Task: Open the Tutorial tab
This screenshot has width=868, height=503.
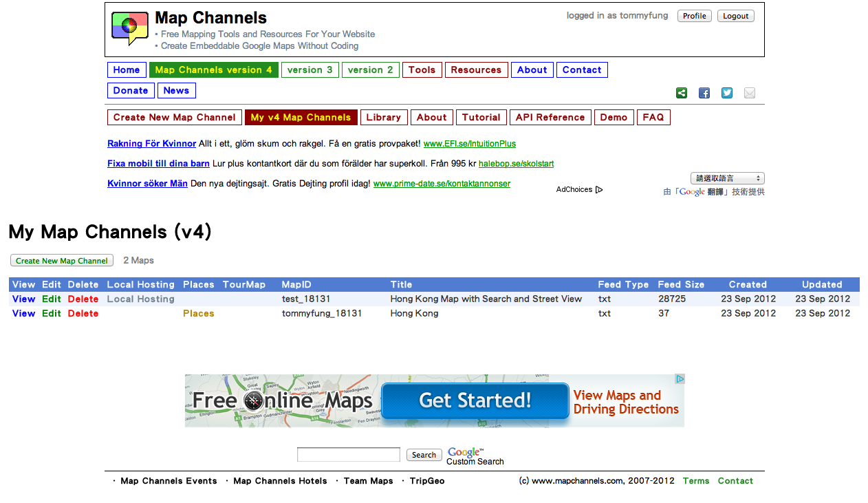Action: tap(481, 118)
